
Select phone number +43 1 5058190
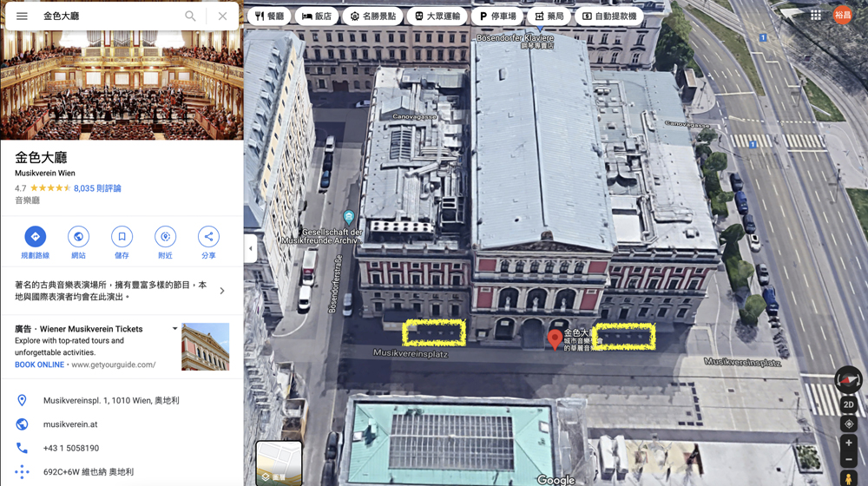coord(71,448)
